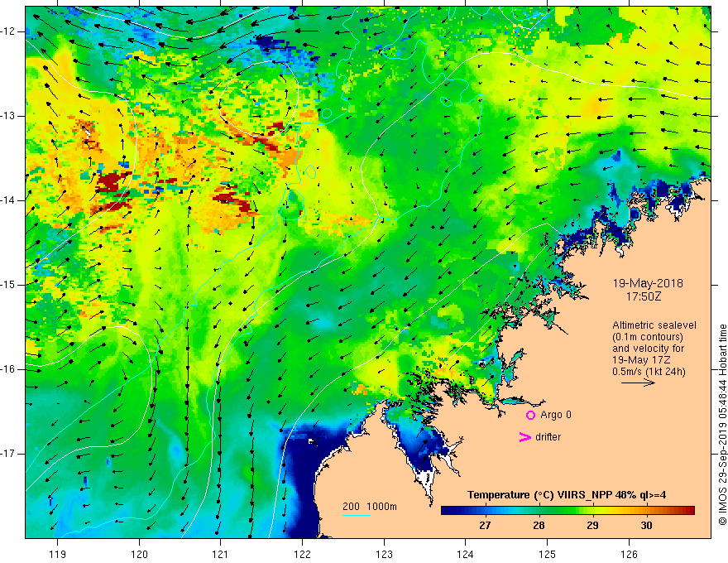Screen dimensions: 728x563
Task: Click the velocity scale arrow in legend
Action: (638, 383)
